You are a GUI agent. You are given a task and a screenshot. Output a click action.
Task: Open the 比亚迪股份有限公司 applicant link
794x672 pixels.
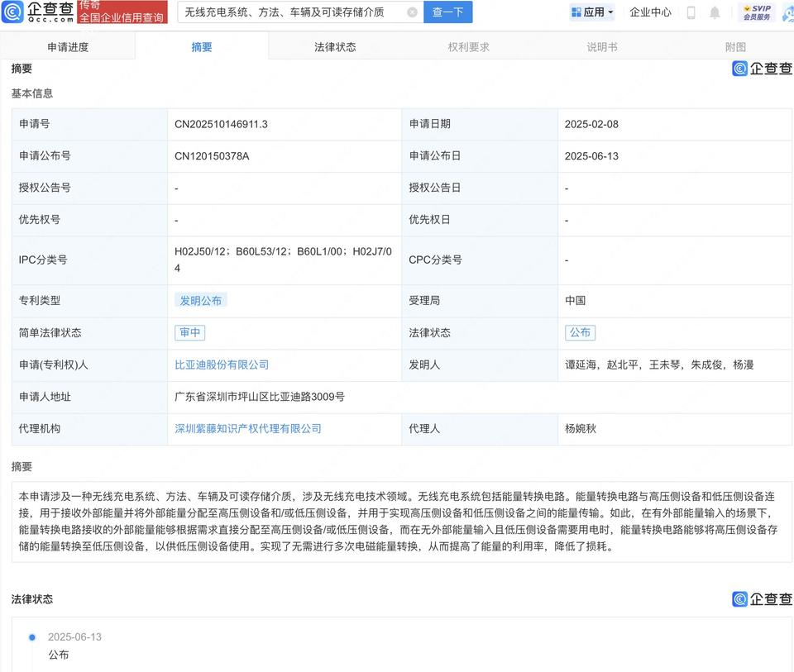tap(221, 365)
